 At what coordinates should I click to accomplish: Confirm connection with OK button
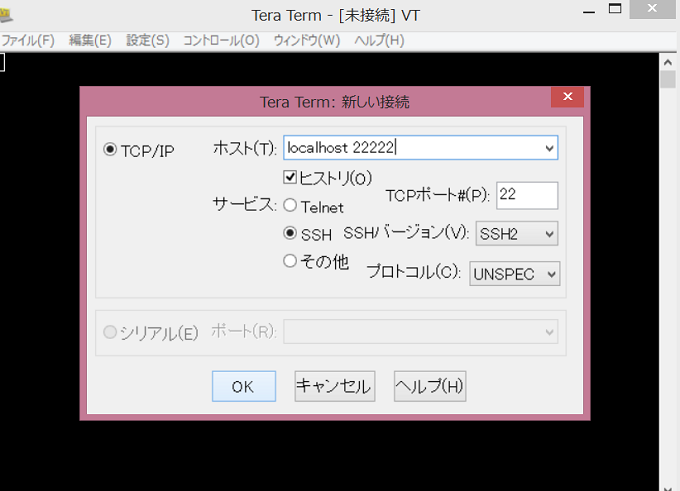click(x=244, y=386)
